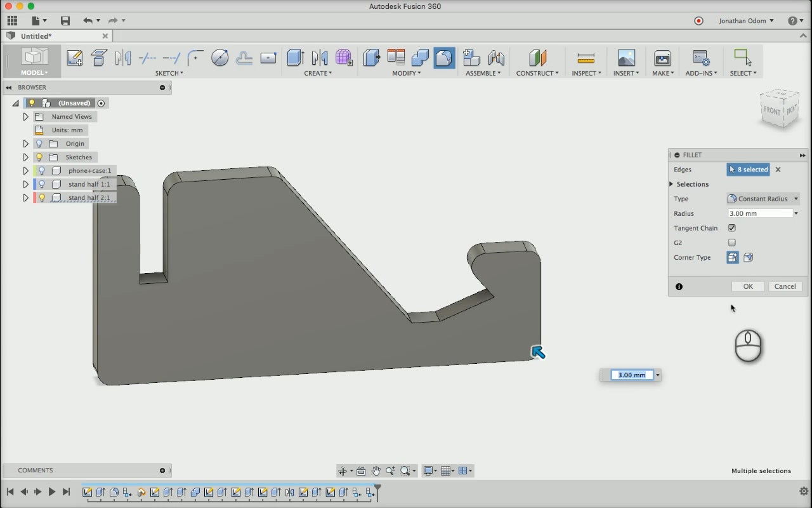Viewport: 812px width, 508px height.
Task: Click the Press Pull icon in Modify
Action: tap(371, 58)
